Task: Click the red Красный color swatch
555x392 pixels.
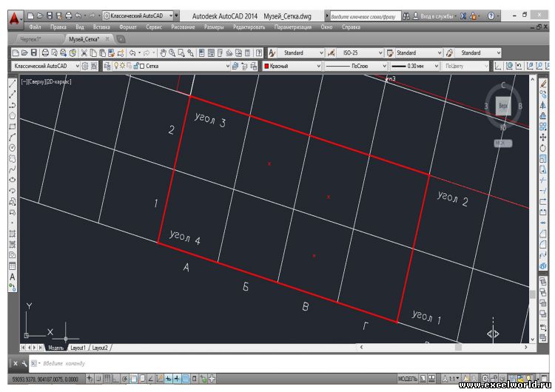Action: [266, 66]
